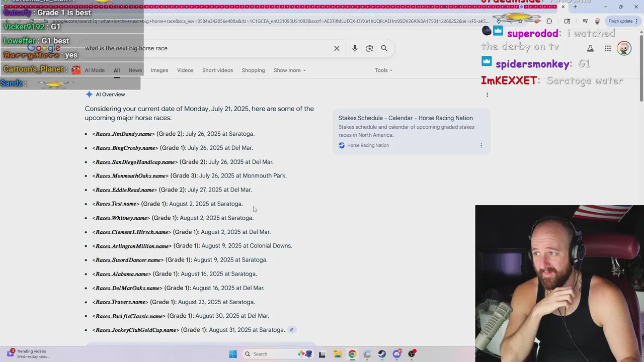Open a new Chrome tab with the plus
644x362 pixels.
[575, 7]
